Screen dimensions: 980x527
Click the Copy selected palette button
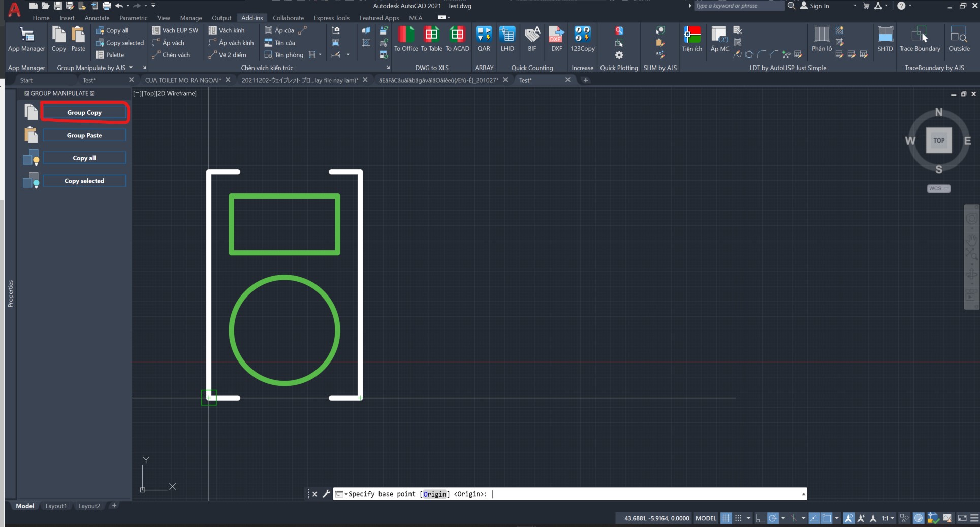pos(84,181)
